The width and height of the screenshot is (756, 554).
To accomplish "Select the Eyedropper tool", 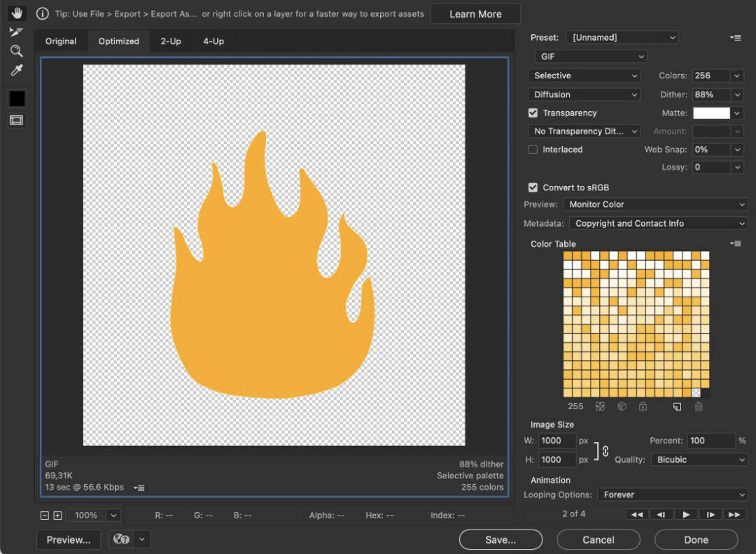I will click(x=16, y=71).
